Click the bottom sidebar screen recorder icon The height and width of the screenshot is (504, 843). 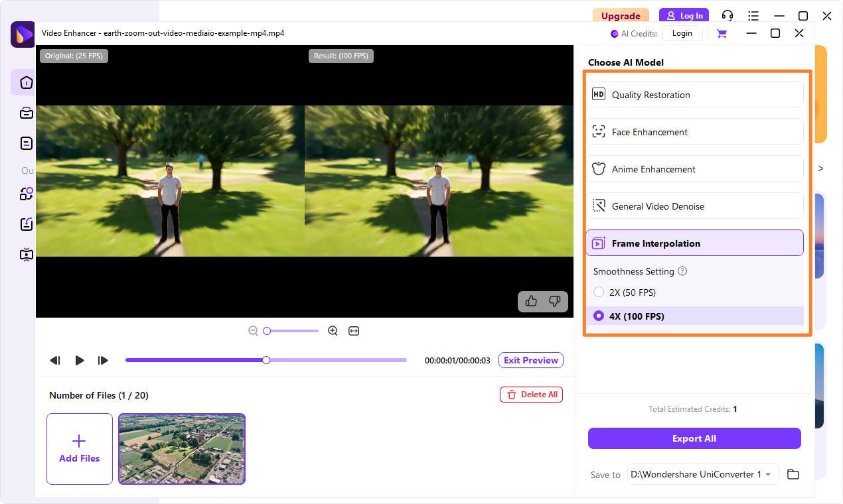coord(26,254)
